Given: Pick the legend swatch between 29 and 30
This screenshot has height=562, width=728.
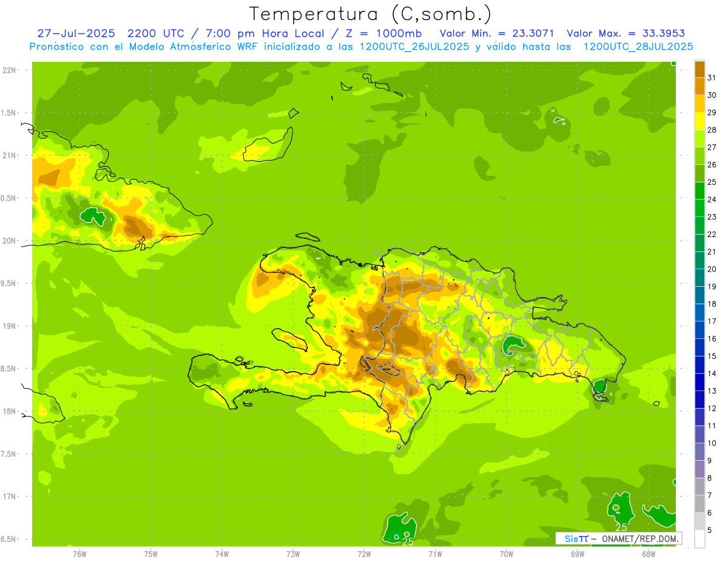Looking at the screenshot, I should pos(699,104).
